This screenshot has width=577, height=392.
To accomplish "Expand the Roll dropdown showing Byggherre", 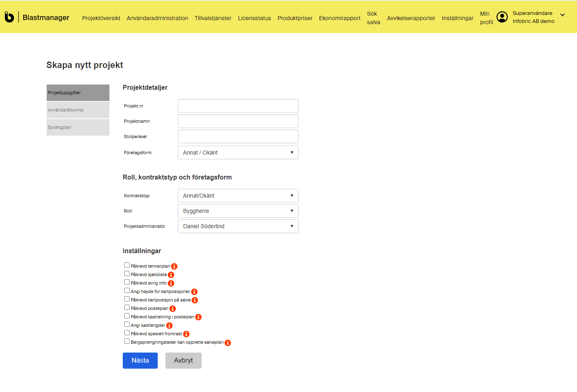I will coord(238,211).
